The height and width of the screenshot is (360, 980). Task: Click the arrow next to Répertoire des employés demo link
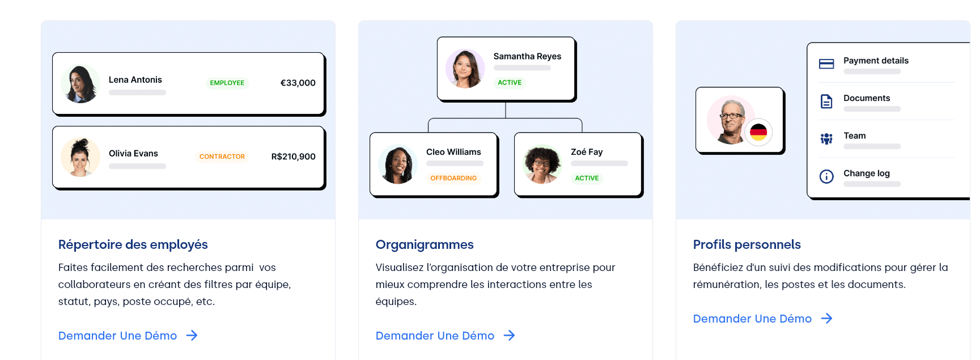pos(192,336)
